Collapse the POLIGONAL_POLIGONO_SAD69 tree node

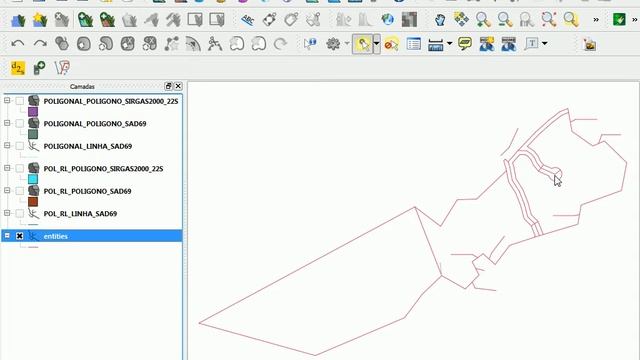point(7,122)
